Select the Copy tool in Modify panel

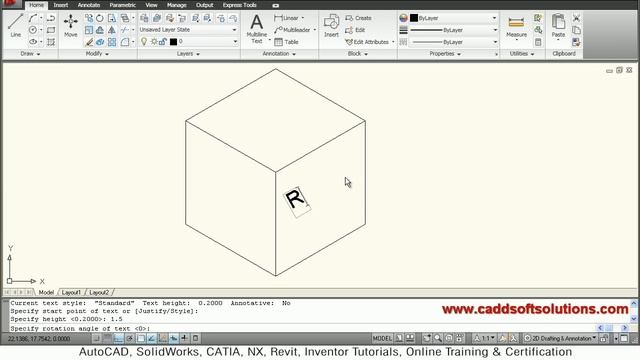89,18
